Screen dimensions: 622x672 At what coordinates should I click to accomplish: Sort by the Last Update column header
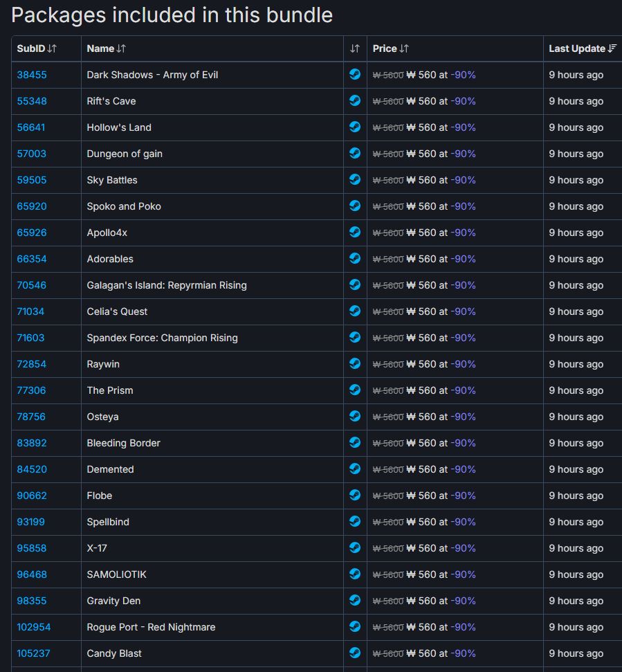click(583, 49)
